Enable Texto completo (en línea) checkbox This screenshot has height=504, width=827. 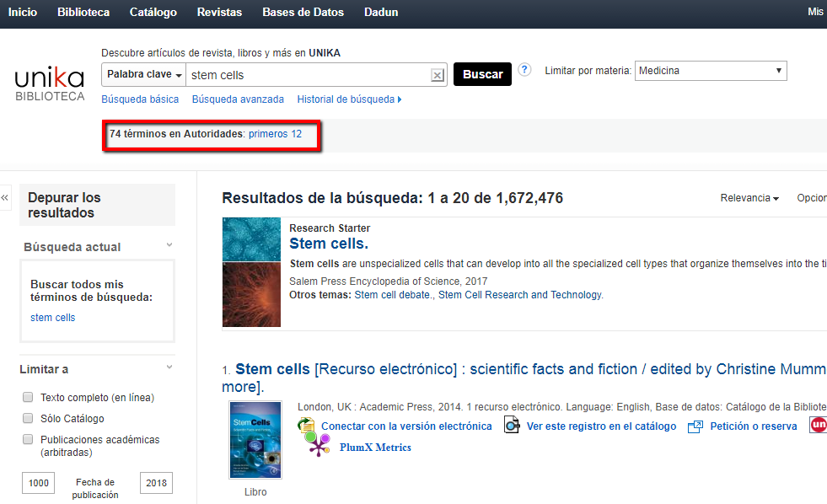28,397
